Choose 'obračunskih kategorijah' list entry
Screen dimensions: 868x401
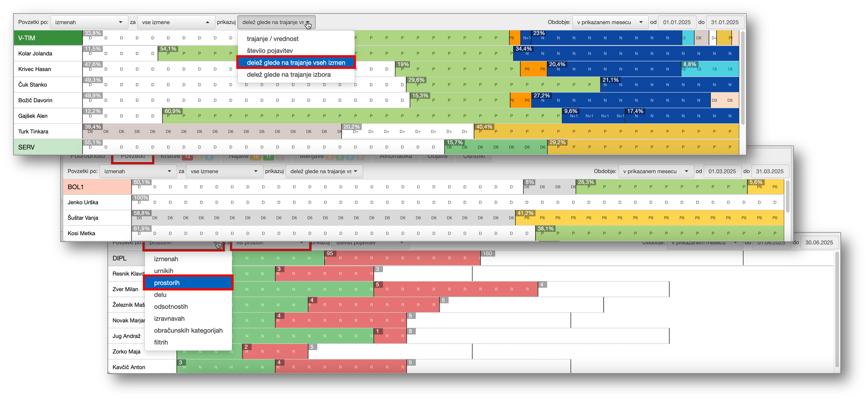coord(188,331)
